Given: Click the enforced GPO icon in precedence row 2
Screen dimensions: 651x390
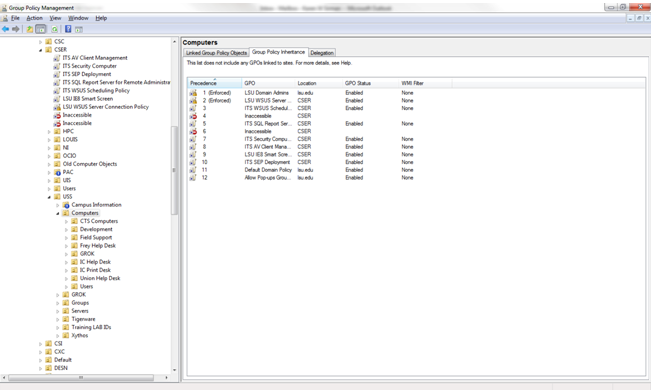Looking at the screenshot, I should coord(193,101).
